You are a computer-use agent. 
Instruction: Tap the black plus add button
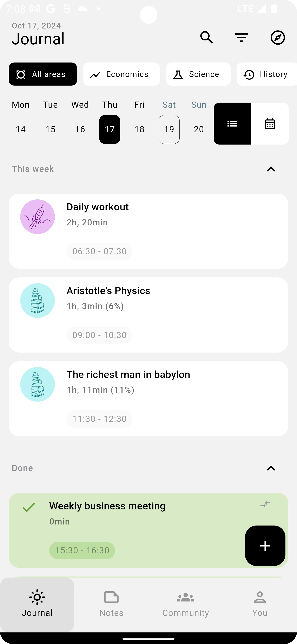coord(265,546)
